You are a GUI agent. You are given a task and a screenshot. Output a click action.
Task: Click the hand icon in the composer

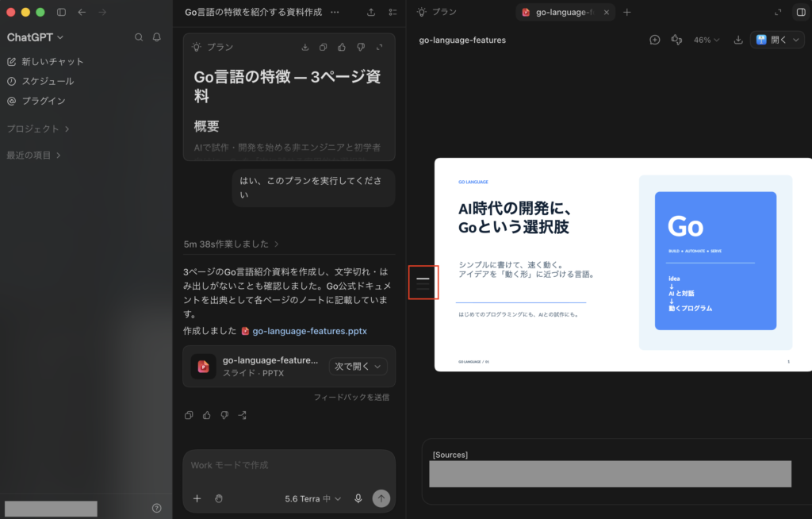pos(219,499)
